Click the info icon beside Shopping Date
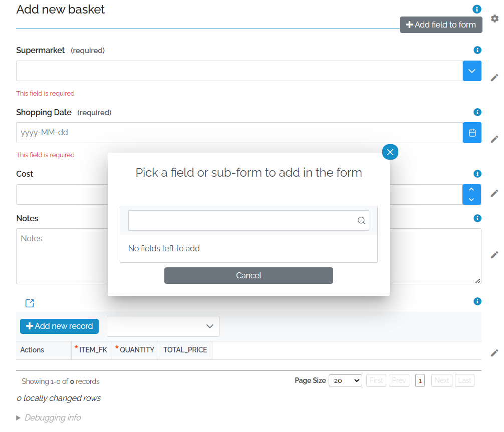The height and width of the screenshot is (432, 504). (477, 112)
